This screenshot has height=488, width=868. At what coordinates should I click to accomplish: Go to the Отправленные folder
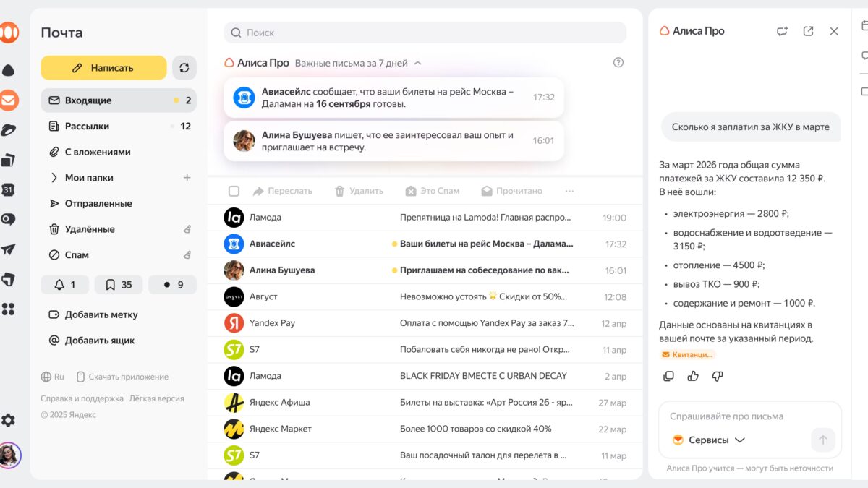coord(98,204)
